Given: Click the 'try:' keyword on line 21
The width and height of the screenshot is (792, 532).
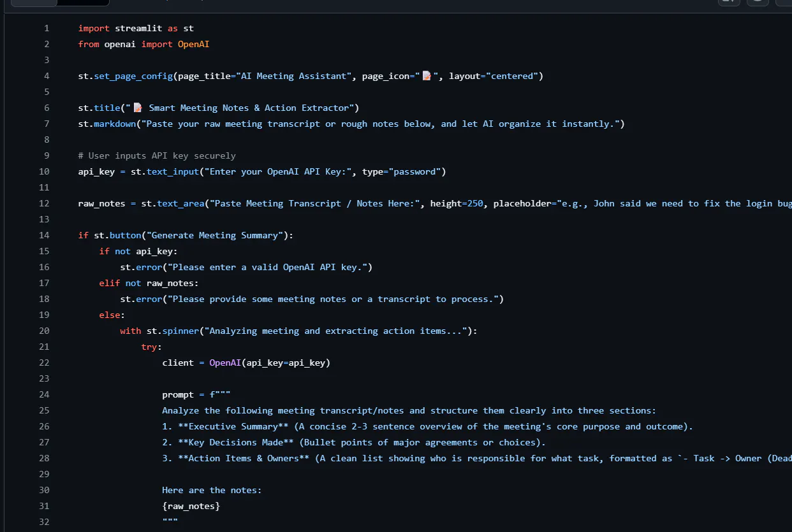Looking at the screenshot, I should (152, 347).
